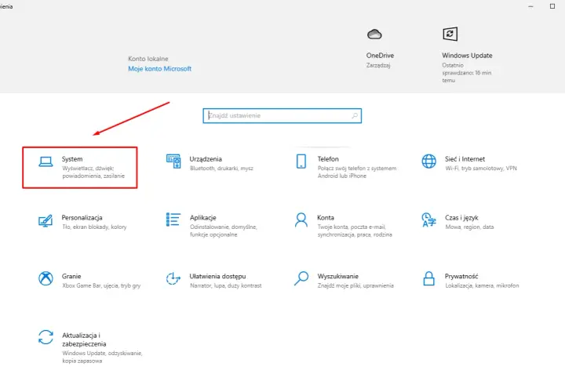Open the Windows Update icon at top

click(x=450, y=34)
